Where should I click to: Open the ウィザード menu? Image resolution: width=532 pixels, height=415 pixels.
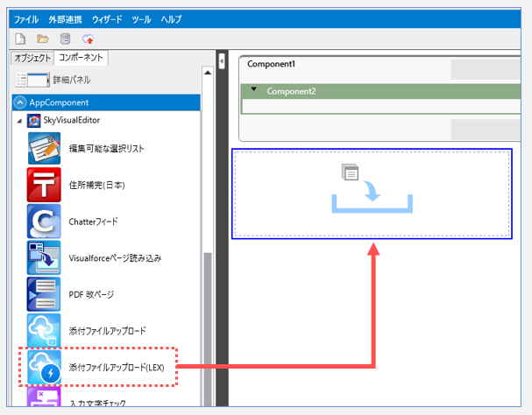point(107,19)
